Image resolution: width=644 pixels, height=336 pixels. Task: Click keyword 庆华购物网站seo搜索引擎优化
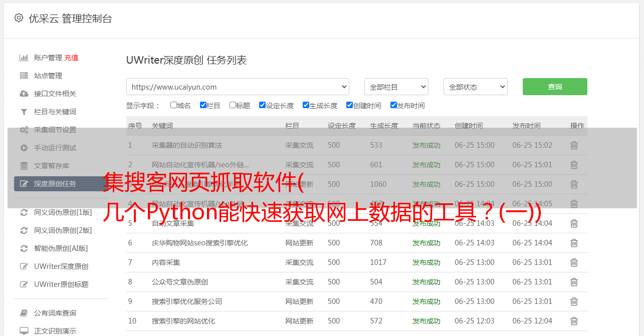(200, 243)
